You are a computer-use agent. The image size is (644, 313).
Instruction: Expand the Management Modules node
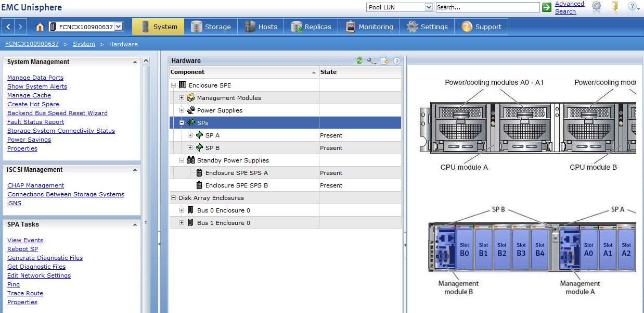tap(182, 97)
